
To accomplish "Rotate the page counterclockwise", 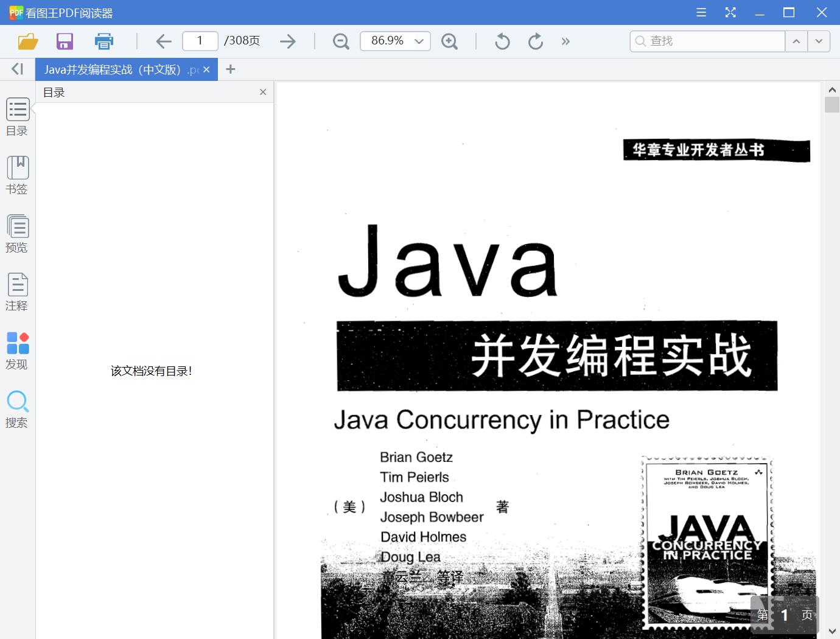I will [x=502, y=41].
